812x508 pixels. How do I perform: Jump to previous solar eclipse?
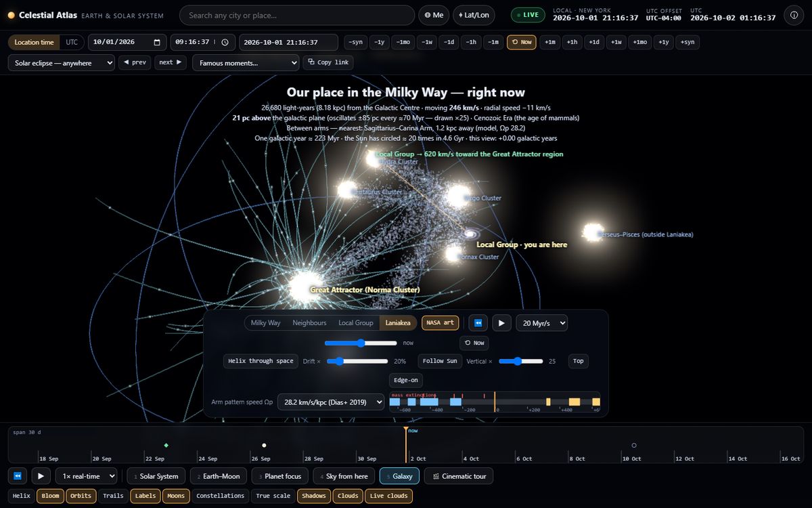(135, 62)
